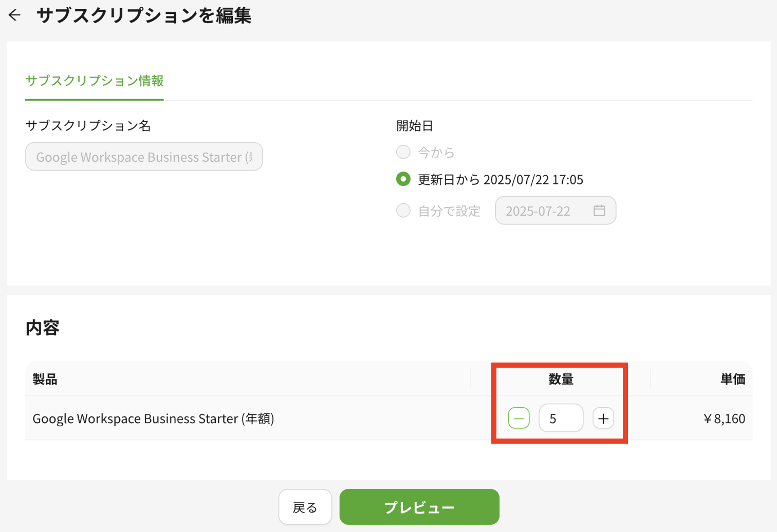
Task: Click the green プレビュー button
Action: pyautogui.click(x=419, y=507)
